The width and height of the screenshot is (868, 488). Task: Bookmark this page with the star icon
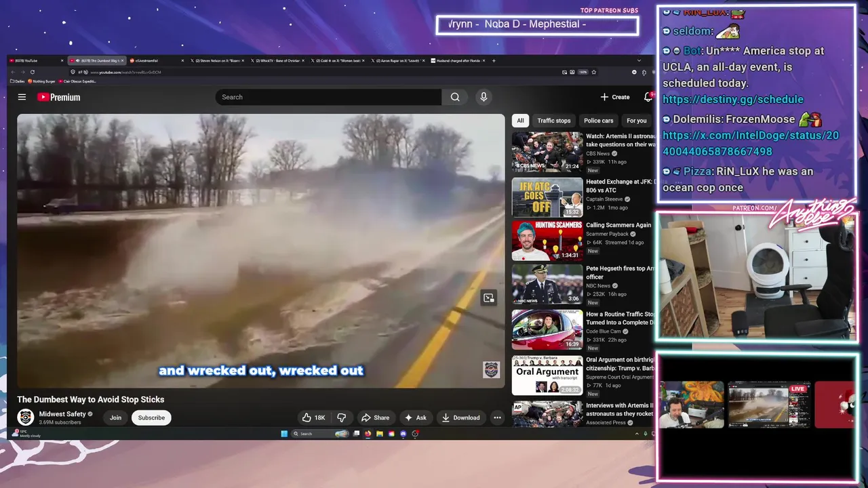pyautogui.click(x=593, y=72)
